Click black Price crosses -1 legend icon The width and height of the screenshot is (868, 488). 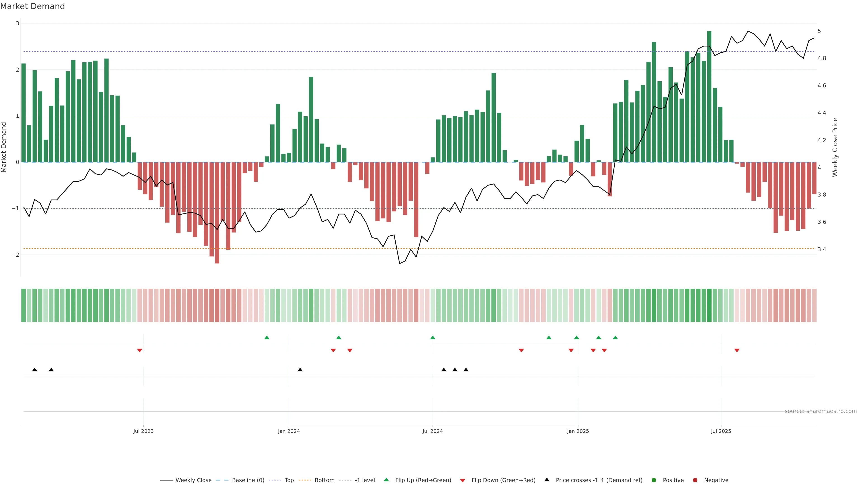(x=547, y=480)
